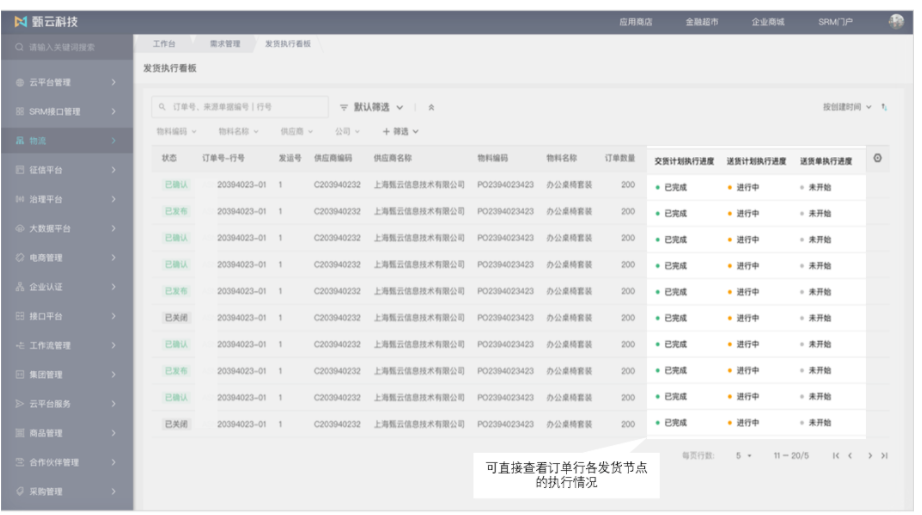Click the 送货计划执行进度 column header
The width and height of the screenshot is (922, 515).
click(x=756, y=161)
